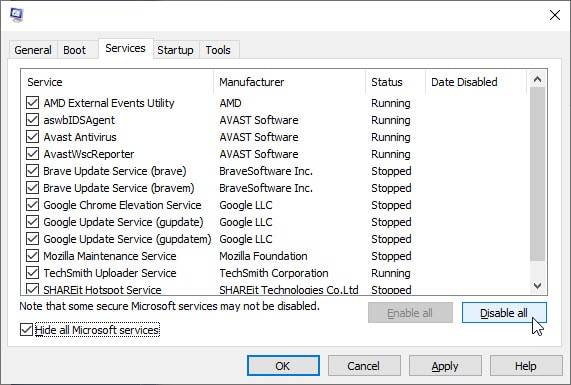Uncheck the Avast Antivirus service
The image size is (571, 385).
click(32, 137)
